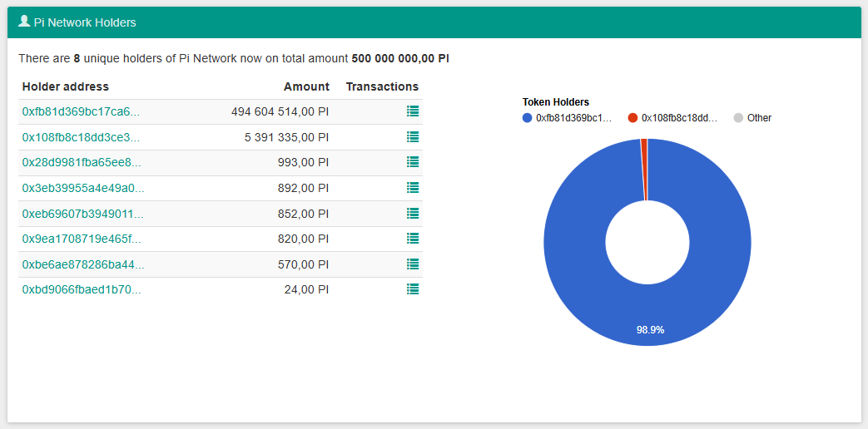
Task: Click the amount 852,00 PI
Action: [304, 214]
